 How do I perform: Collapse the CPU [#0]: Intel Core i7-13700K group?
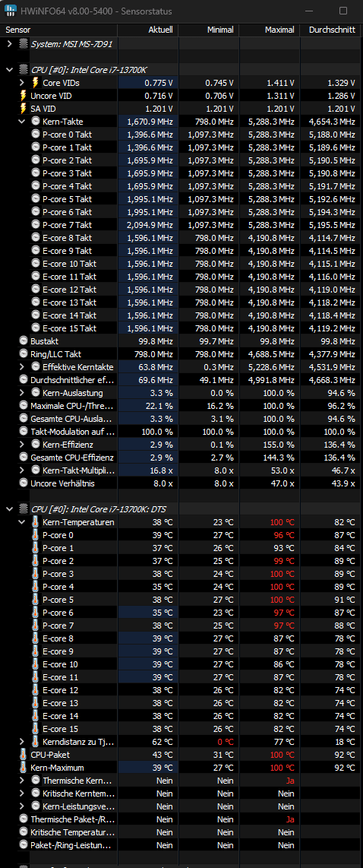[9, 70]
